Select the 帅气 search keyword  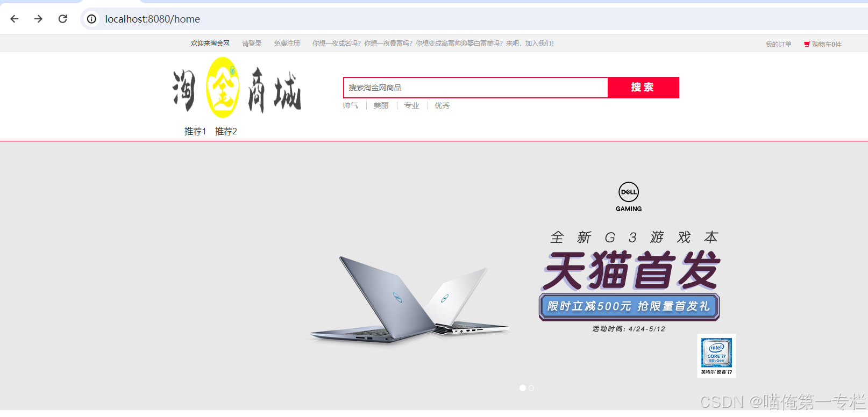coord(350,105)
